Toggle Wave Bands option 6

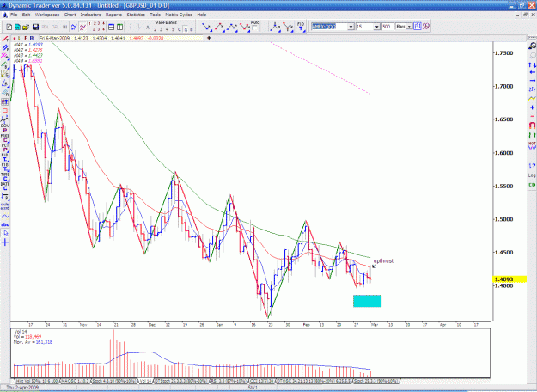tap(186, 29)
